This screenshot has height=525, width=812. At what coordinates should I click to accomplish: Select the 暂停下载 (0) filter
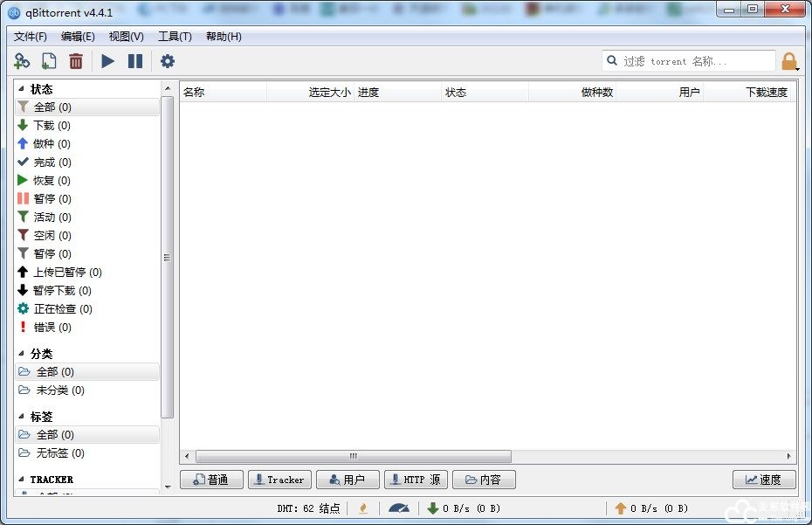(x=87, y=290)
